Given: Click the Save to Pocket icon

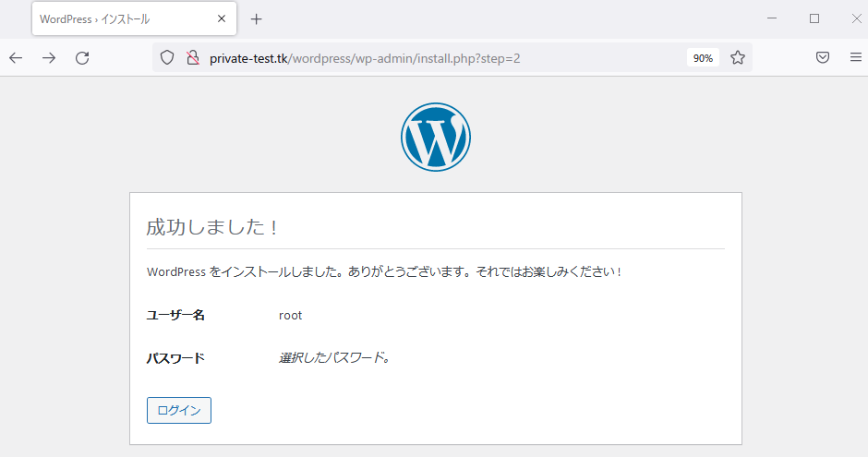Looking at the screenshot, I should click(823, 57).
